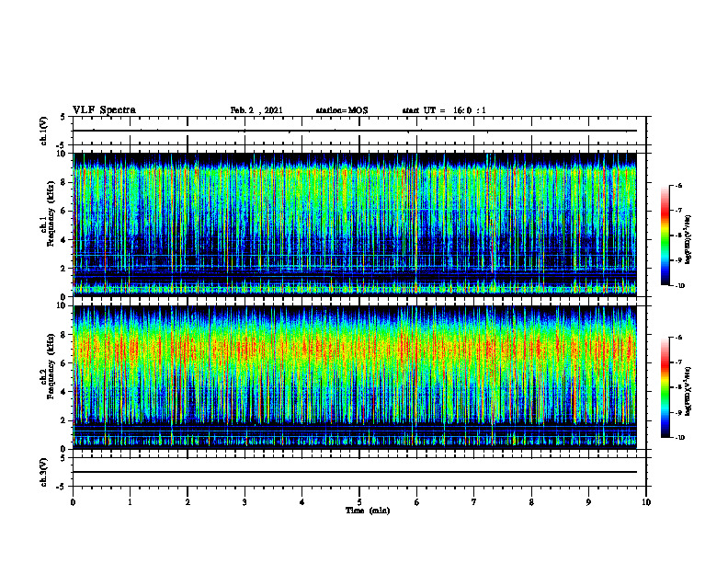Click time-axis tick label "6"

point(417,502)
